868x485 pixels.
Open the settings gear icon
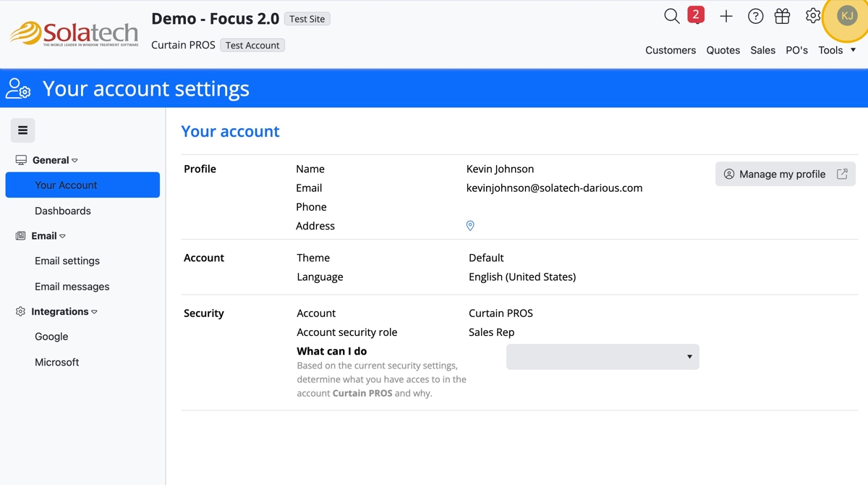[813, 15]
